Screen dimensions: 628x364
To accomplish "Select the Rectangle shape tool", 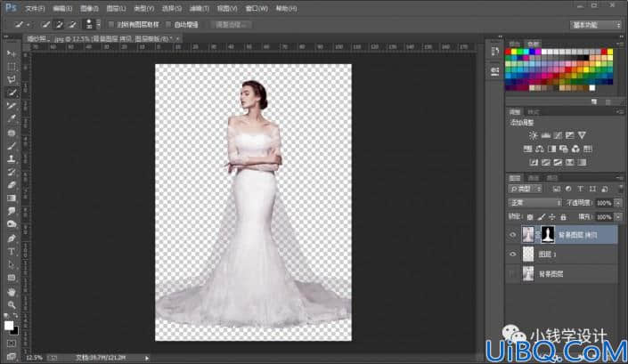I will coord(12,278).
